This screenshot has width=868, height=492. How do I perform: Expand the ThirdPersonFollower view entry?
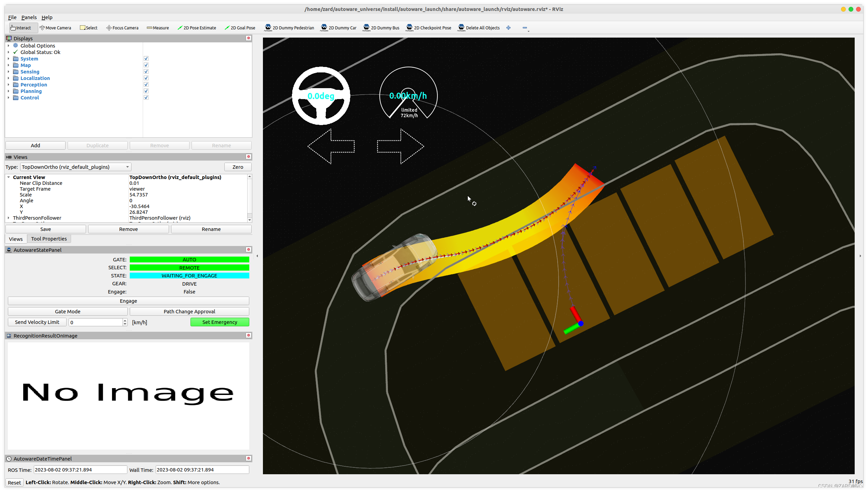pyautogui.click(x=9, y=218)
